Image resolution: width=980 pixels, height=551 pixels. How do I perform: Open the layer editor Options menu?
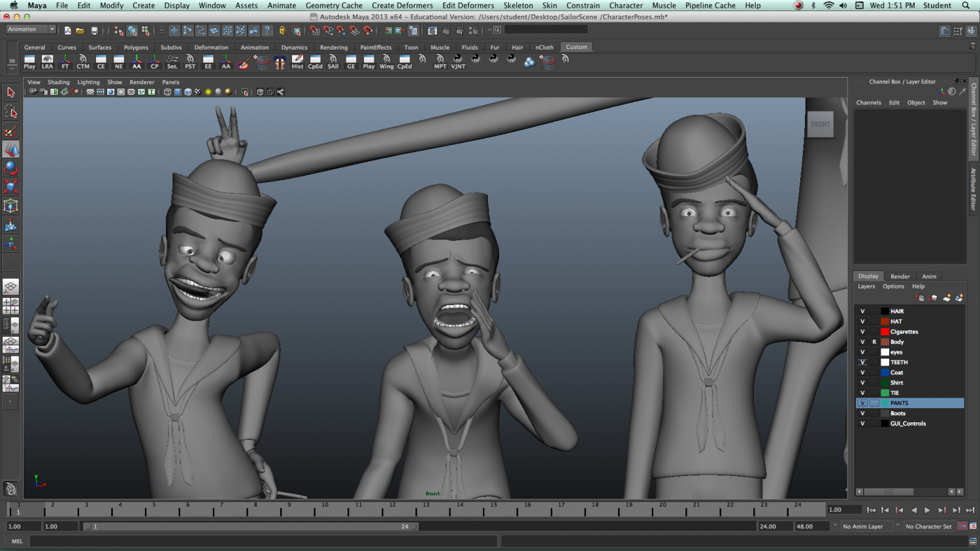893,287
